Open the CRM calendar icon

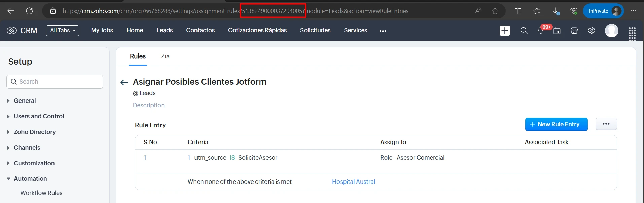557,30
